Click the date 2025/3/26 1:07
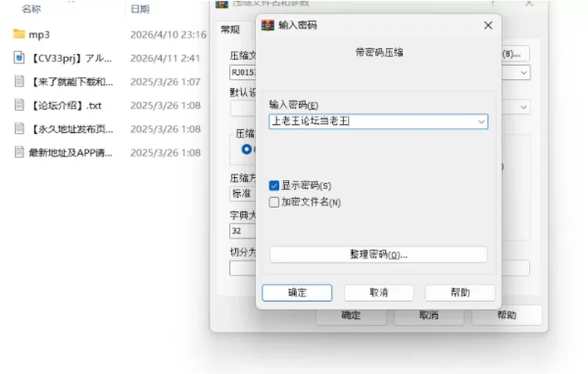This screenshot has width=588, height=374. 165,81
